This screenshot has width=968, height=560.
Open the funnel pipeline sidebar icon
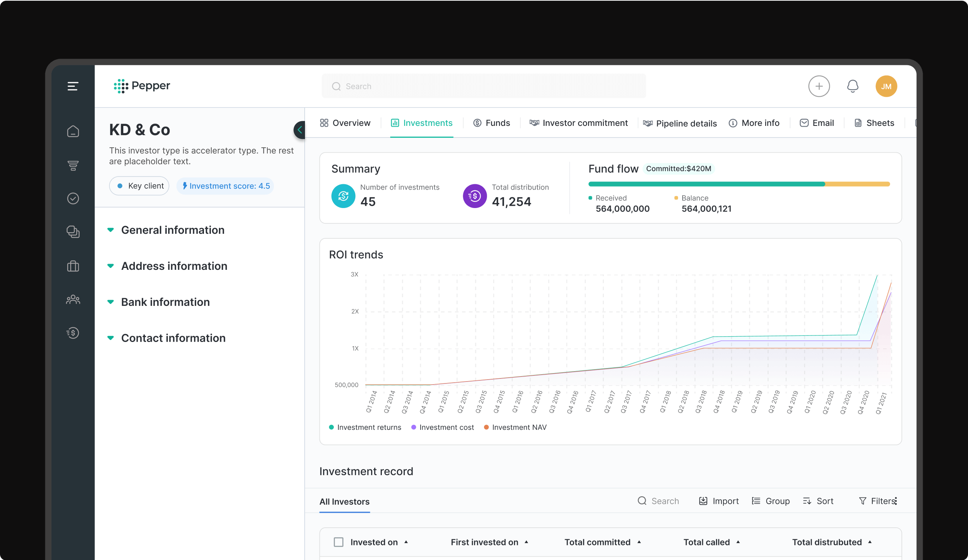(x=73, y=165)
